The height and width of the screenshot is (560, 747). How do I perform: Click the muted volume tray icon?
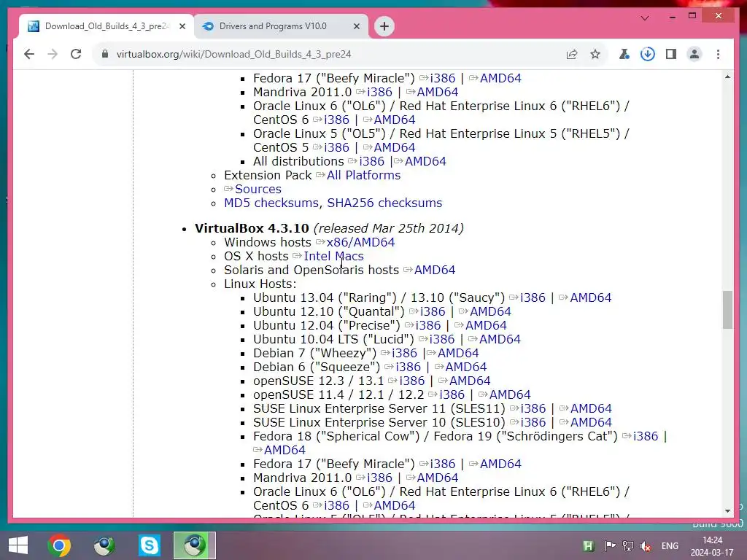tap(646, 546)
